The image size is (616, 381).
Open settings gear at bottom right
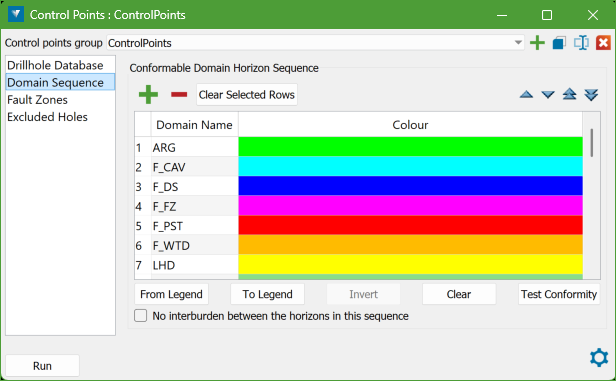click(599, 357)
